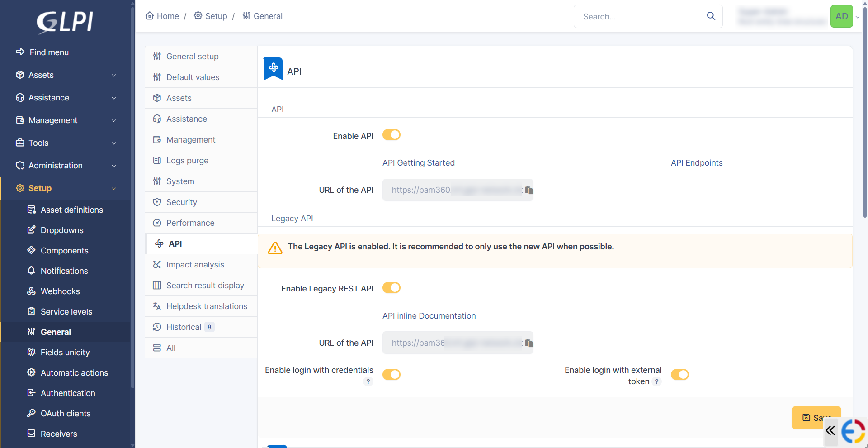
Task: Click the Notifications bell icon
Action: (31, 271)
